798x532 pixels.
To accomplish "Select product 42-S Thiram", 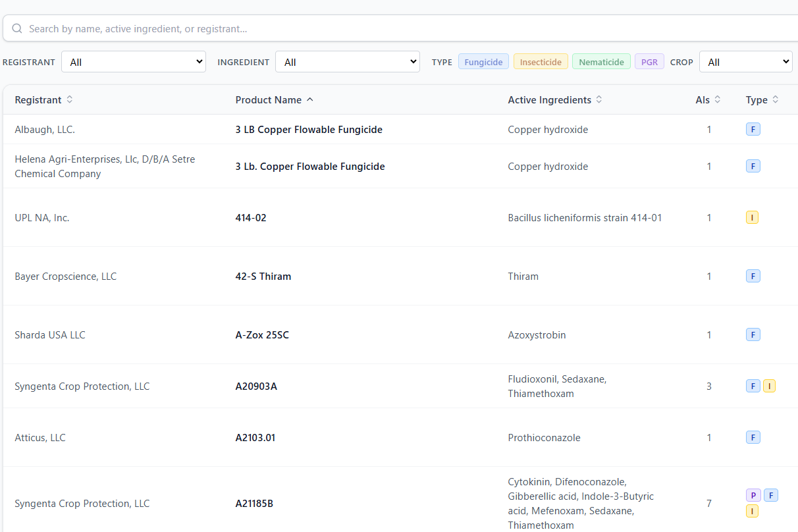I will [263, 276].
